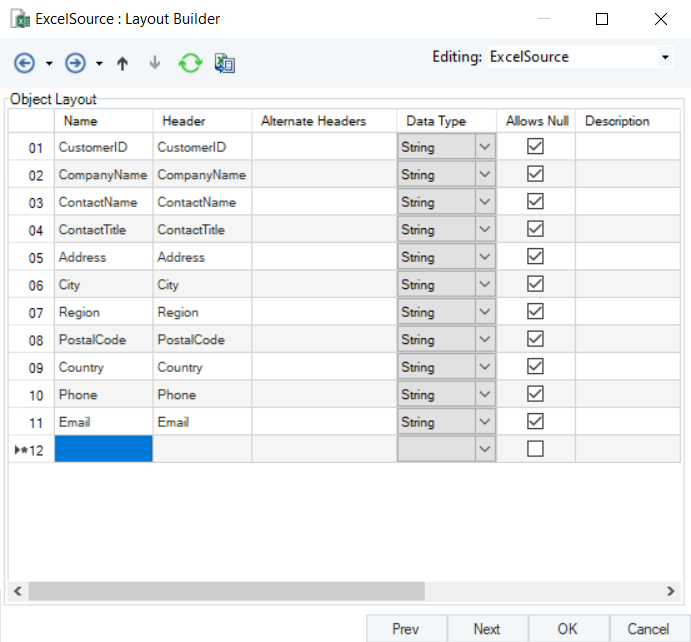Viewport: 691px width, 642px height.
Task: Enable Allows Null on new row 12
Action: 535,449
